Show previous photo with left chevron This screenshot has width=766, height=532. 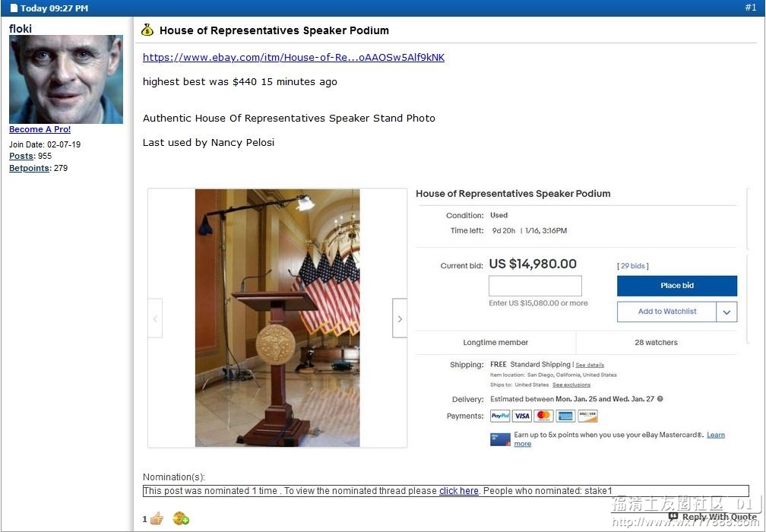pyautogui.click(x=155, y=318)
